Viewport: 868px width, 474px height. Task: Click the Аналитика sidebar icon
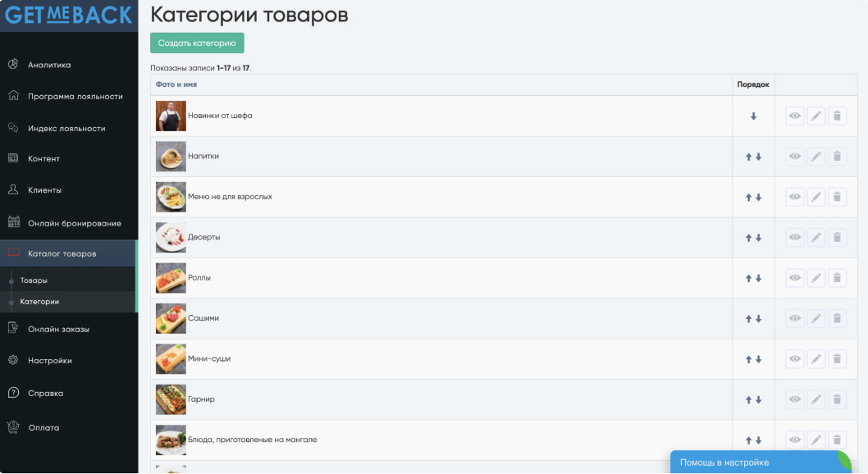(13, 65)
